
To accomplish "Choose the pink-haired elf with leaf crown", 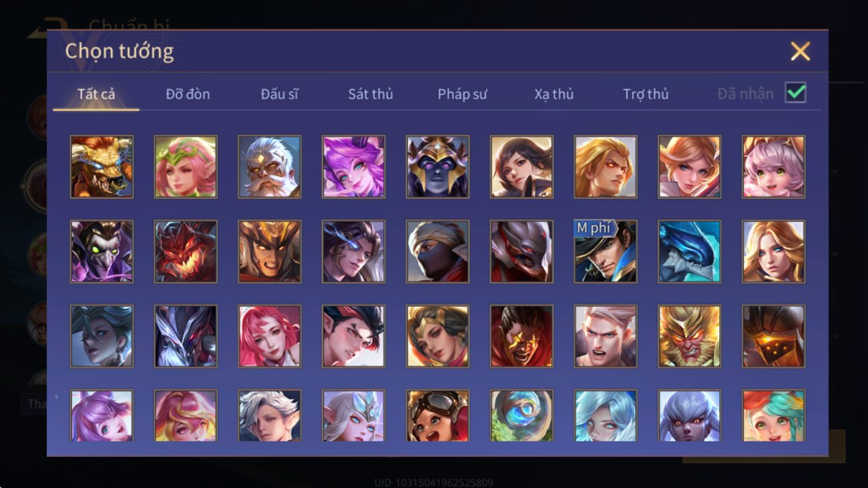I will (x=186, y=167).
